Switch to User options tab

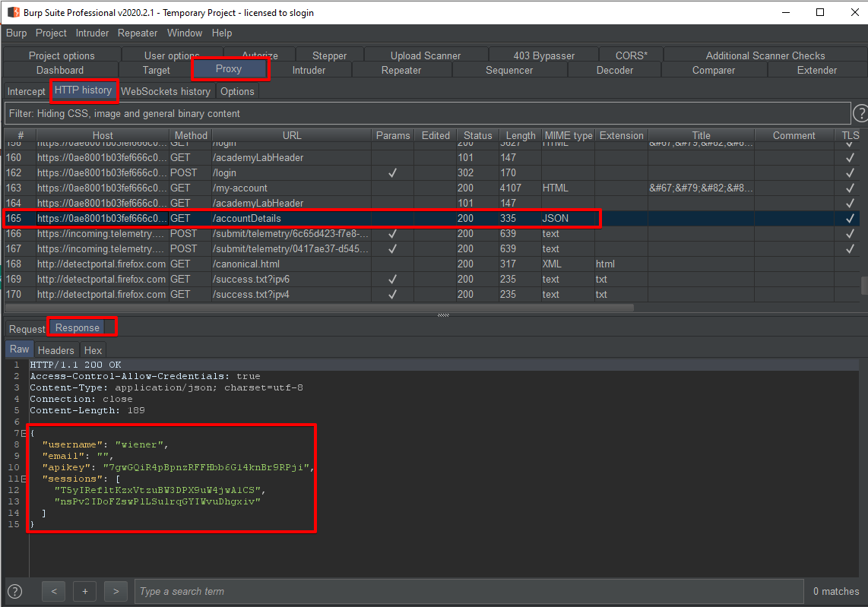(x=172, y=55)
